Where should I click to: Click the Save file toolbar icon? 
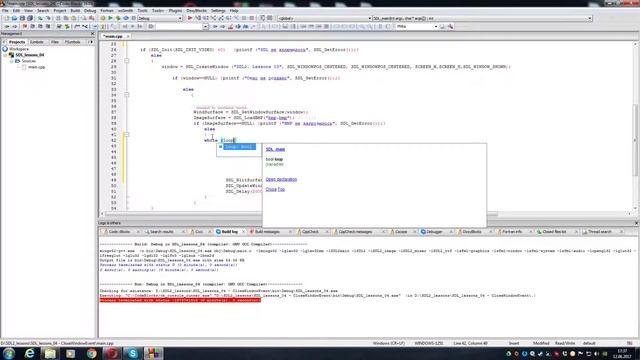[22, 18]
